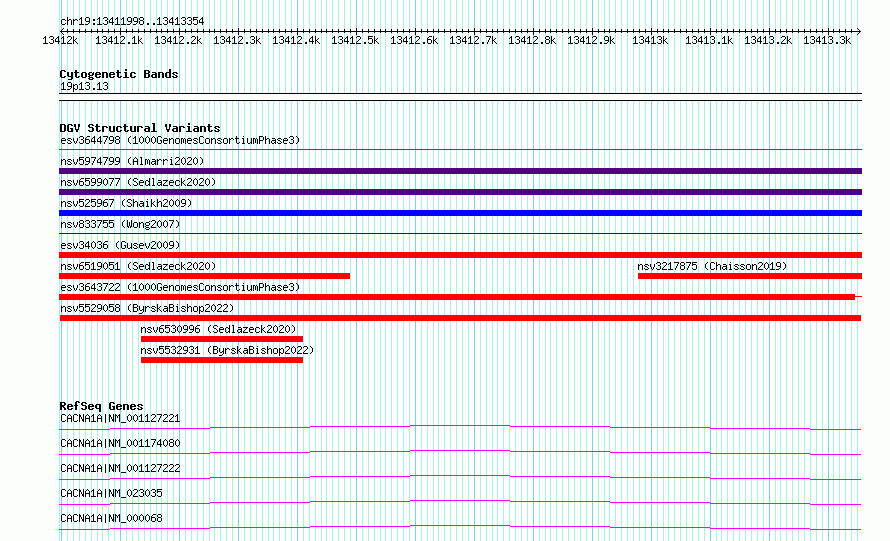Select the 19p13.13 band label
The image size is (890, 541).
coord(84,86)
